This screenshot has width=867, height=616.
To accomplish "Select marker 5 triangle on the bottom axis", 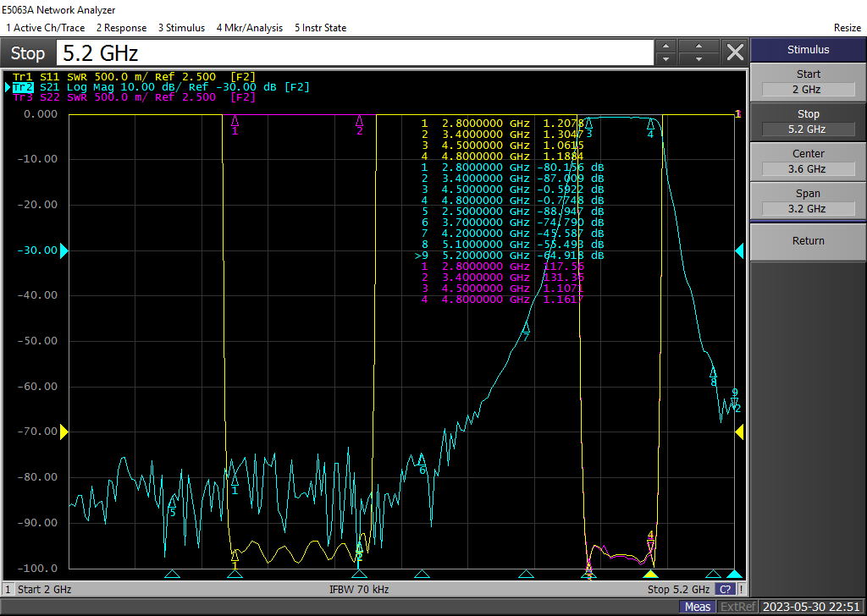I will coord(172,574).
